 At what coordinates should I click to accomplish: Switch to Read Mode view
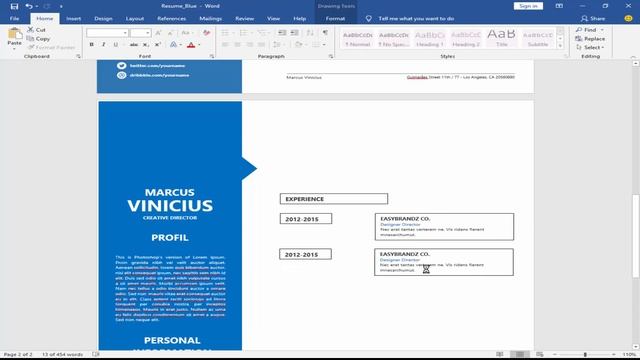tap(500, 354)
